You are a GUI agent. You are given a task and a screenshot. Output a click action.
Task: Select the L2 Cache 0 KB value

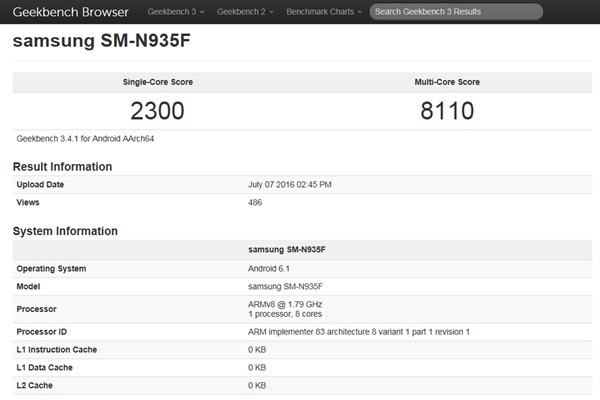pos(257,385)
